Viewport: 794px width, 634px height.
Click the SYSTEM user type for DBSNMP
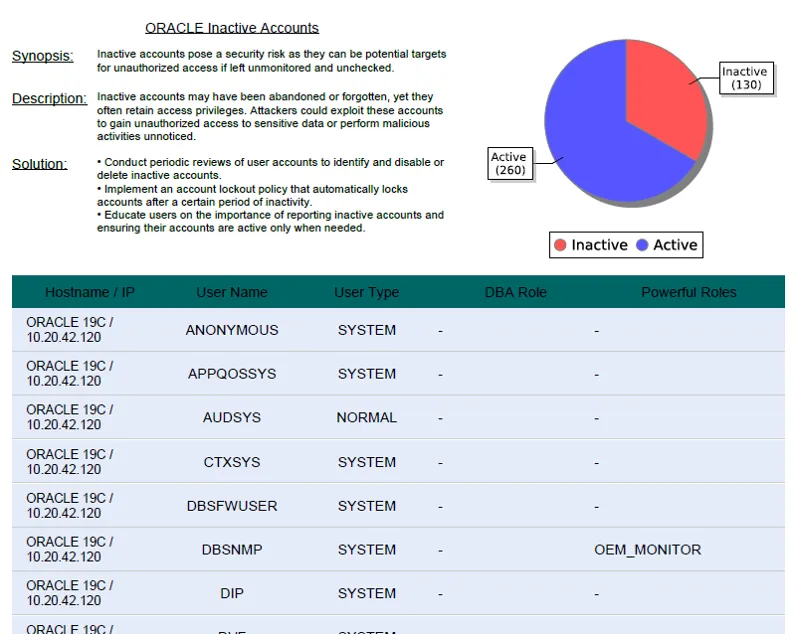tap(367, 549)
